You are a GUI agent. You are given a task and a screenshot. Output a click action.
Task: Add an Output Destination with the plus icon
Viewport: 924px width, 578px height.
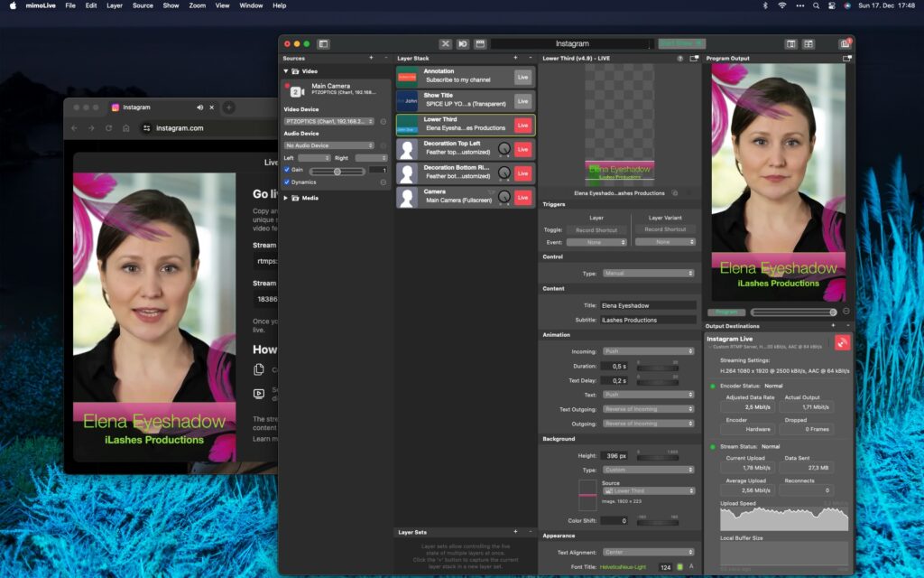click(x=833, y=325)
